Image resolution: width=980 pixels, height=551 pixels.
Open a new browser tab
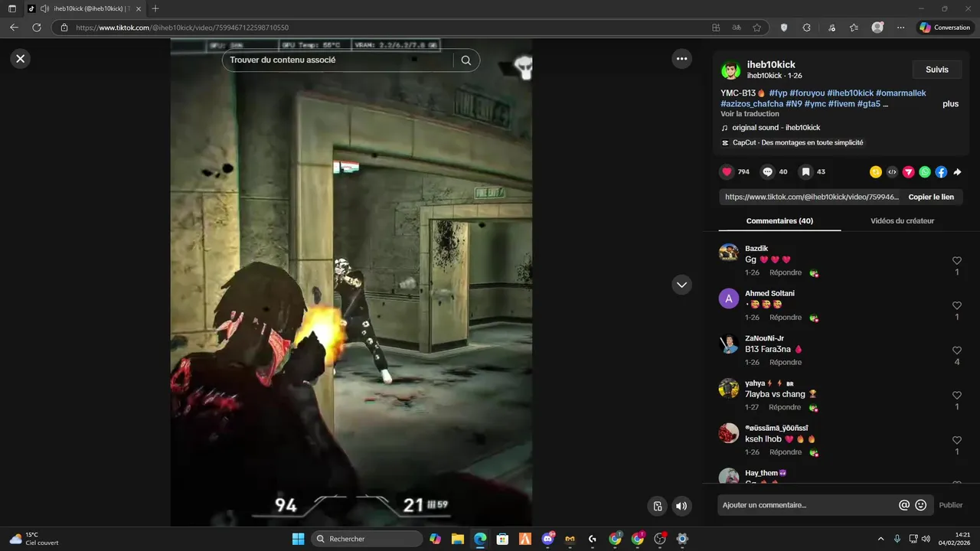(155, 8)
